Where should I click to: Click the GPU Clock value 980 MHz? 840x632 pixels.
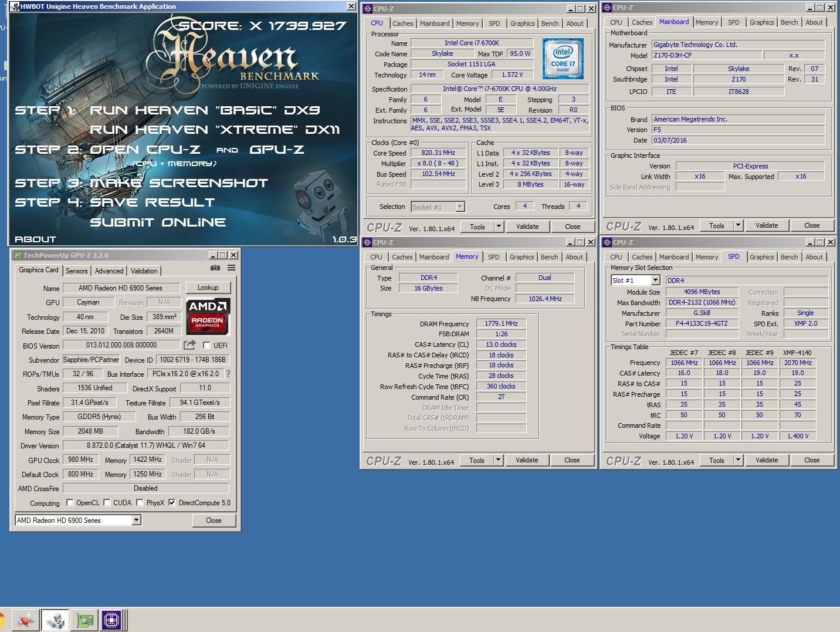click(80, 459)
